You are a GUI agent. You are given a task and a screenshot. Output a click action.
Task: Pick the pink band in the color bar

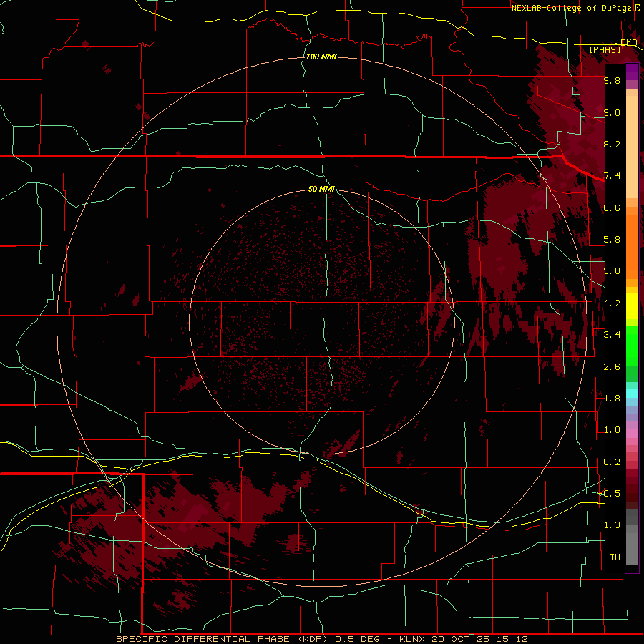(x=632, y=434)
